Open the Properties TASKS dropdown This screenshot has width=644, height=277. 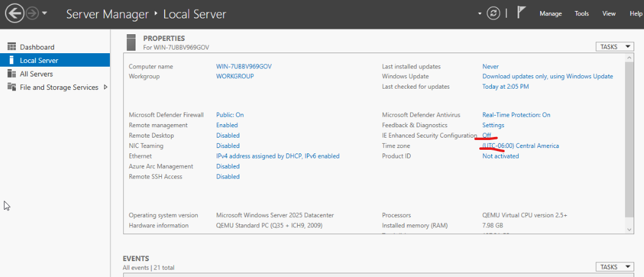pos(615,47)
